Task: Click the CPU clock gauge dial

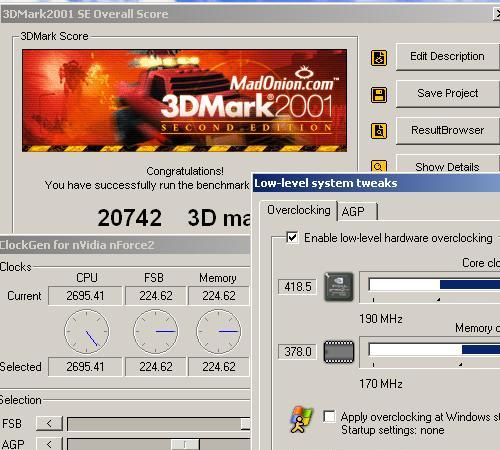Action: coord(87,332)
